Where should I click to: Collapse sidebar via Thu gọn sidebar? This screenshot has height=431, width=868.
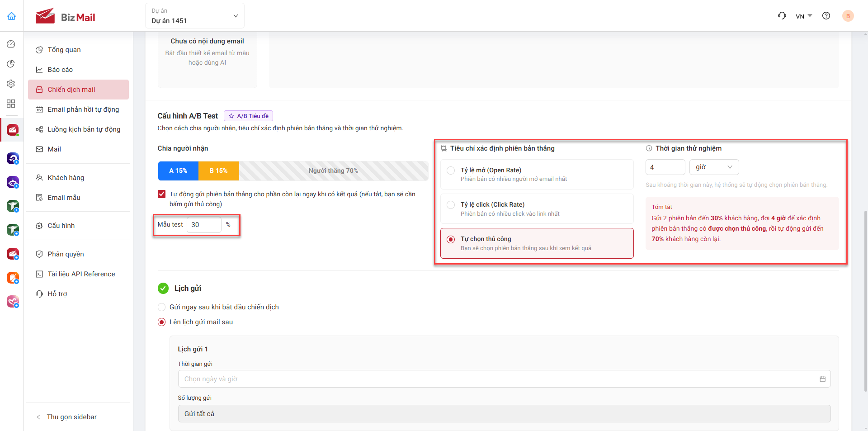click(71, 417)
